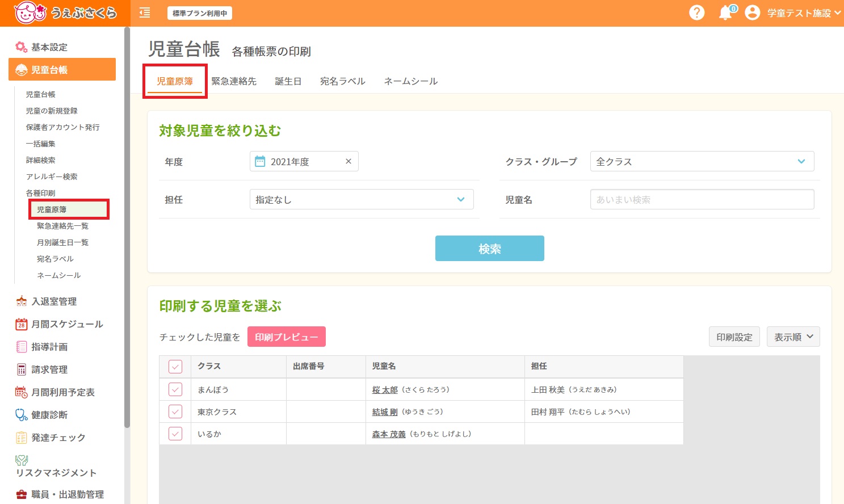The image size is (844, 504).
Task: Click the 印刷設定 button
Action: point(734,337)
